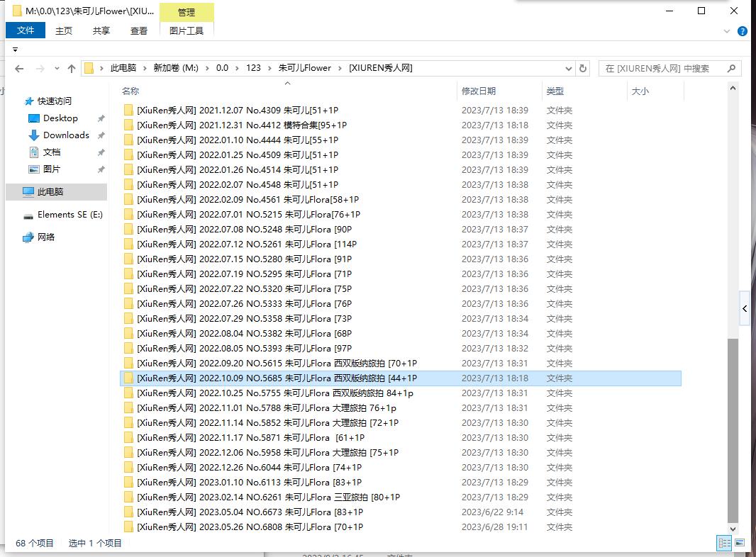This screenshot has width=756, height=557.
Task: Click the vertical scrollbar track
Action: coord(733,213)
